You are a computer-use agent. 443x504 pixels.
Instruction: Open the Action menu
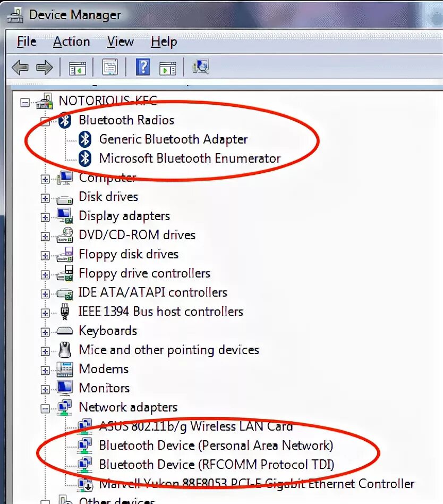[72, 42]
